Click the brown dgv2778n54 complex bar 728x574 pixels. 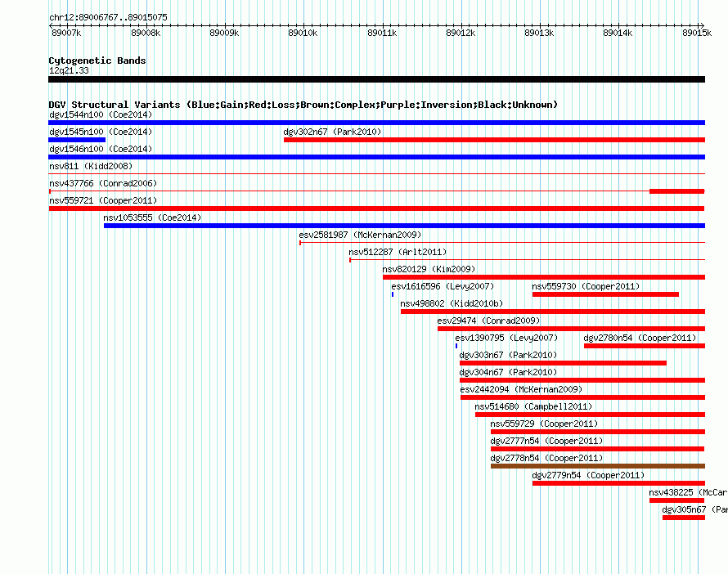pos(598,466)
